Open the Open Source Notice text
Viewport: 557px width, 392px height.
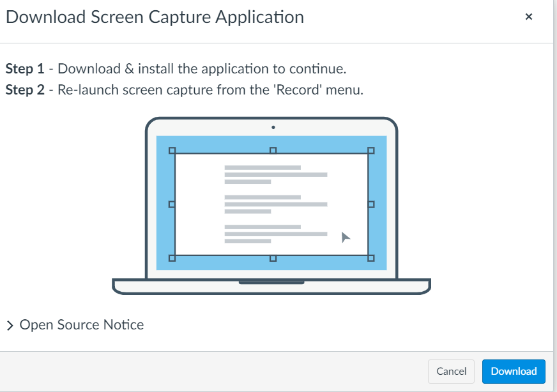82,324
